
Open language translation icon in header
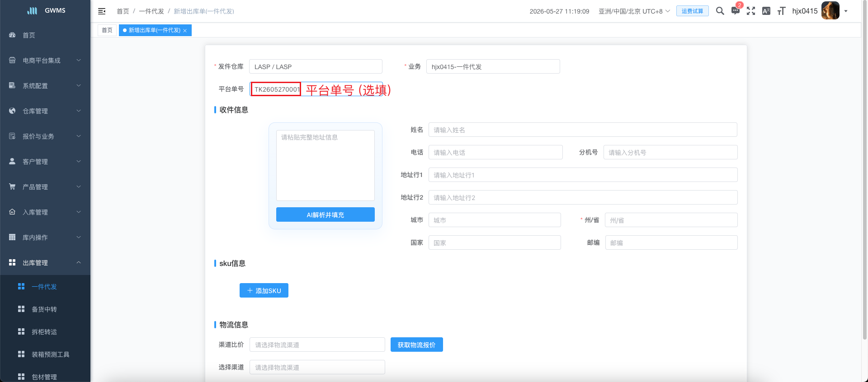766,11
